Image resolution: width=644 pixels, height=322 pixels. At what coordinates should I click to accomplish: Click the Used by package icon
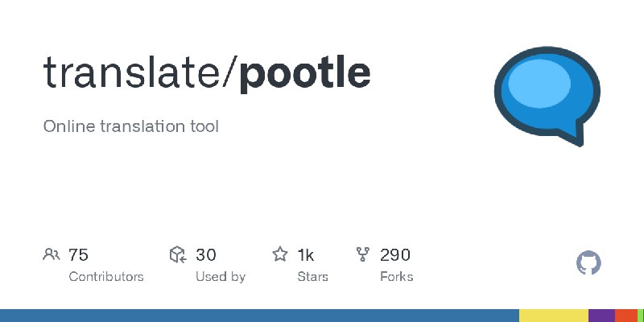click(178, 254)
